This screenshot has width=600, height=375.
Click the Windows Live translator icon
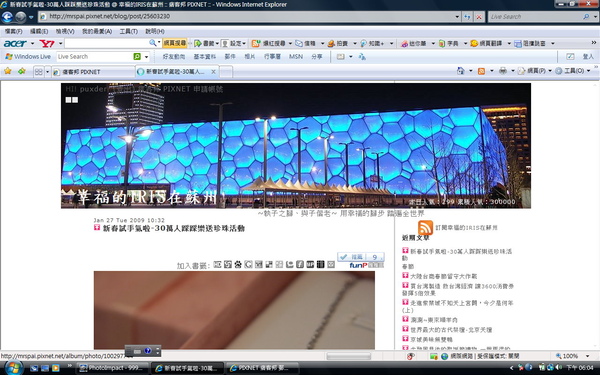pyautogui.click(x=362, y=57)
